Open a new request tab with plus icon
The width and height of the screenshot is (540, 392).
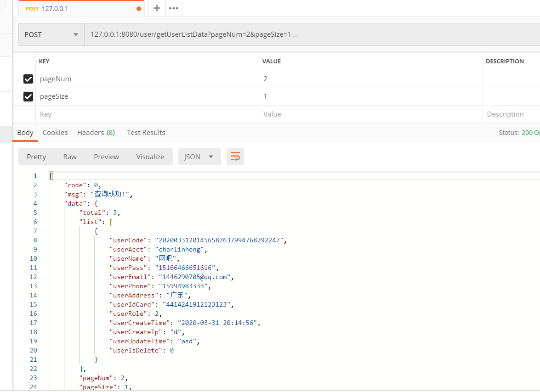tap(157, 8)
